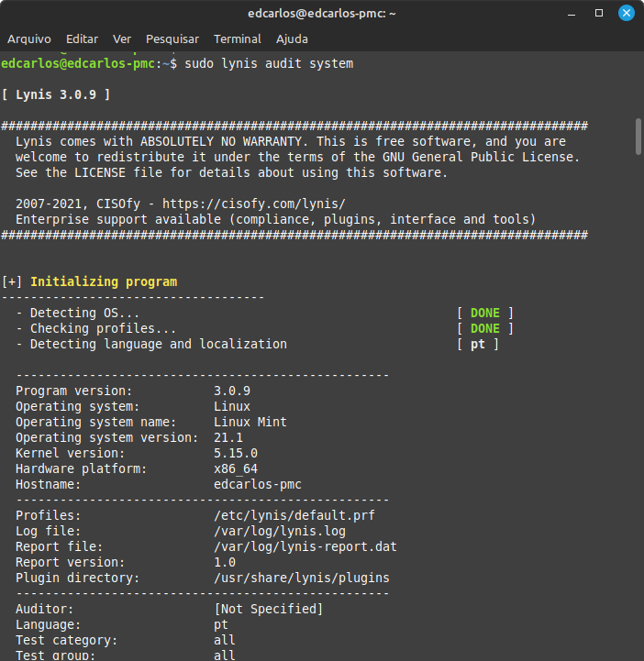
Task: Open the Editar menu
Action: tap(82, 39)
